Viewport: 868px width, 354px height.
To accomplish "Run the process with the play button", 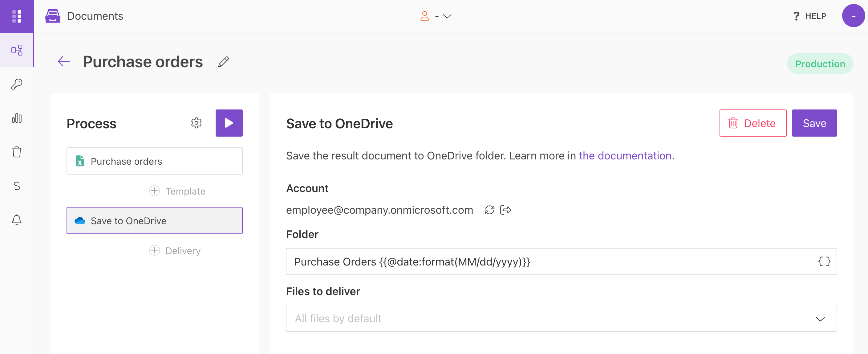I will [x=229, y=123].
